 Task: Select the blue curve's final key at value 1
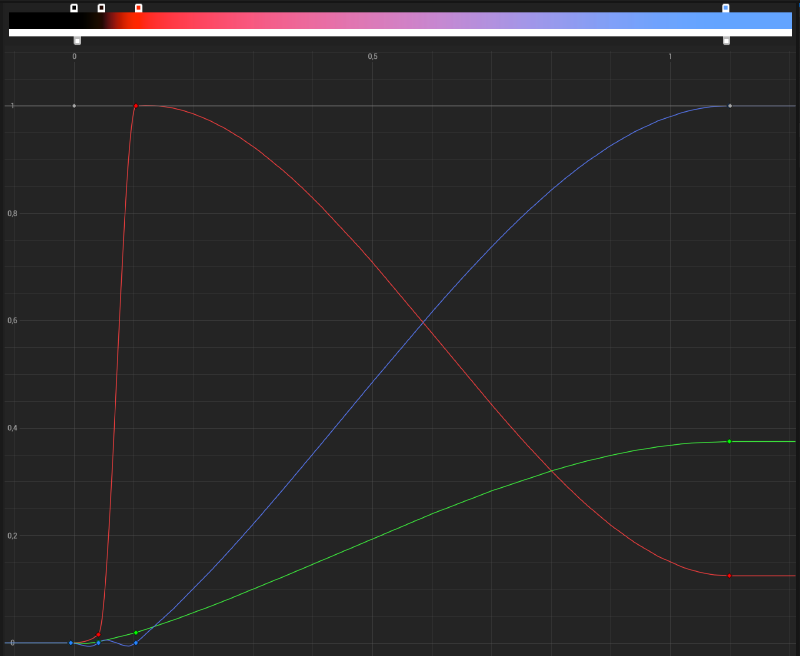(730, 105)
